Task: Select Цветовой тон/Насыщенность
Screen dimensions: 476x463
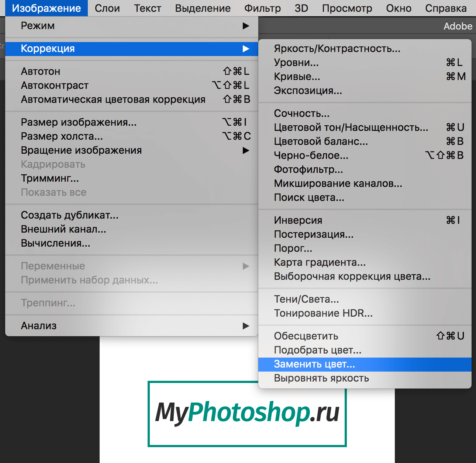Action: pos(351,127)
